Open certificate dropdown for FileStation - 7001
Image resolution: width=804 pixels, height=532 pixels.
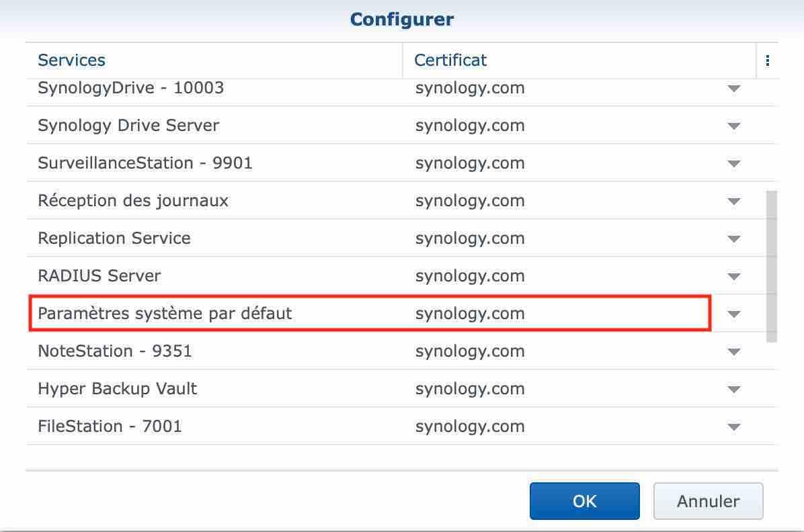(x=734, y=427)
